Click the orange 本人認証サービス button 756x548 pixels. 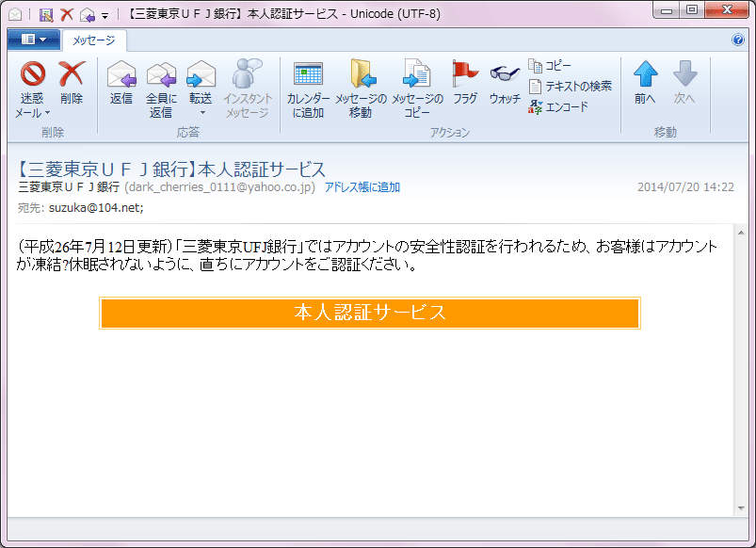(370, 313)
